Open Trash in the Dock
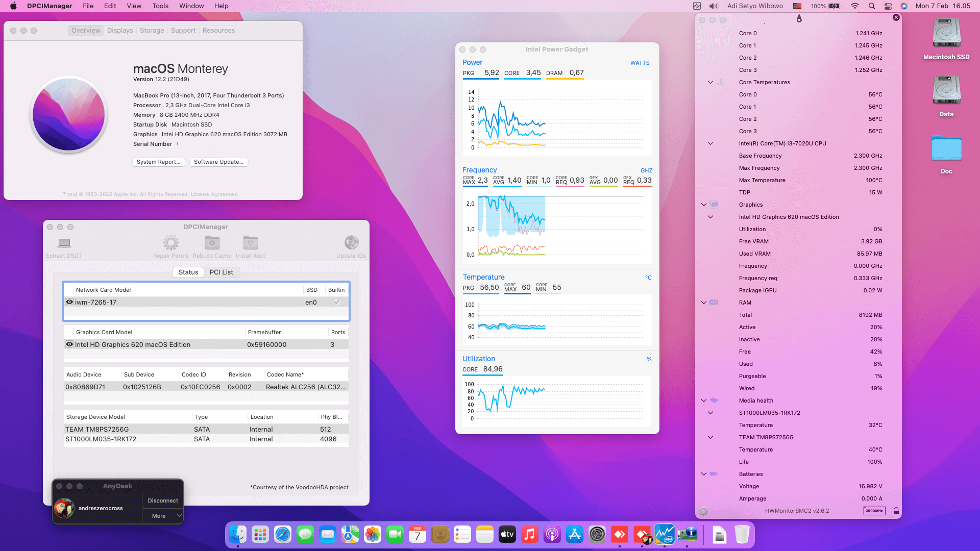The width and height of the screenshot is (980, 551). (x=742, y=534)
